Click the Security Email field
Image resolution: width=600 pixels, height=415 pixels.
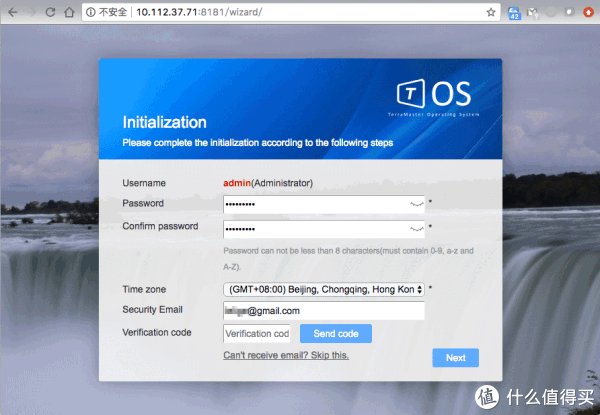[x=324, y=310]
